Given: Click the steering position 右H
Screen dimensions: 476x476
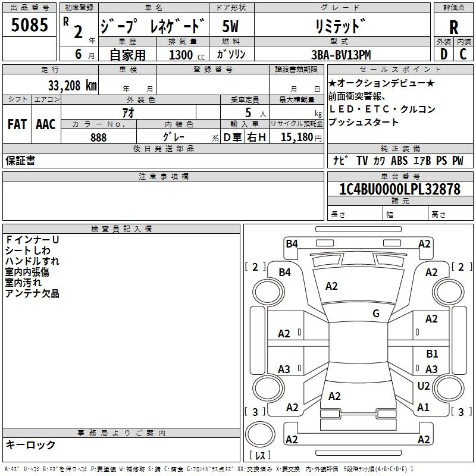Looking at the screenshot, I should click(256, 137).
